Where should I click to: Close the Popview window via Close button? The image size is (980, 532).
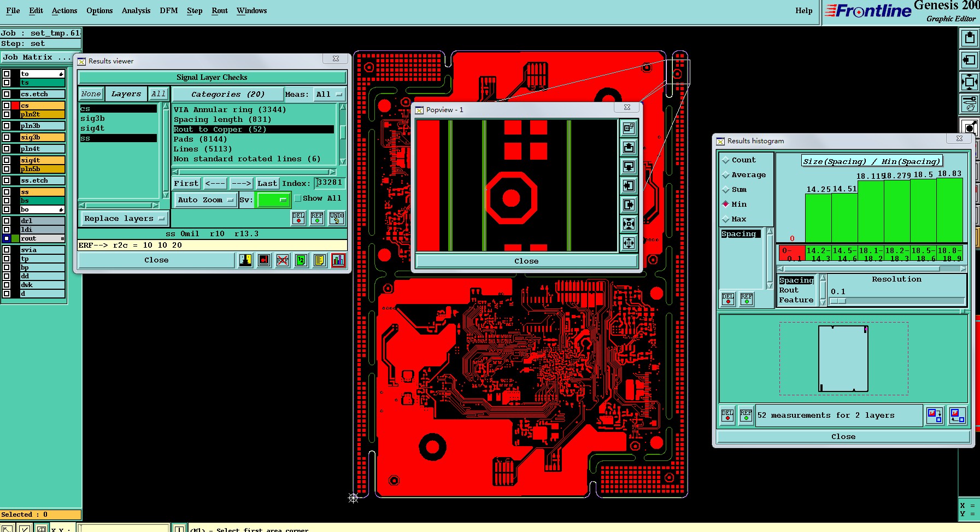[x=526, y=261]
